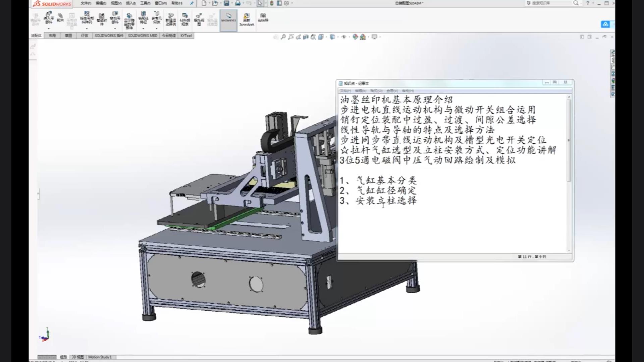Click the Reference Geometry tool

tap(157, 17)
